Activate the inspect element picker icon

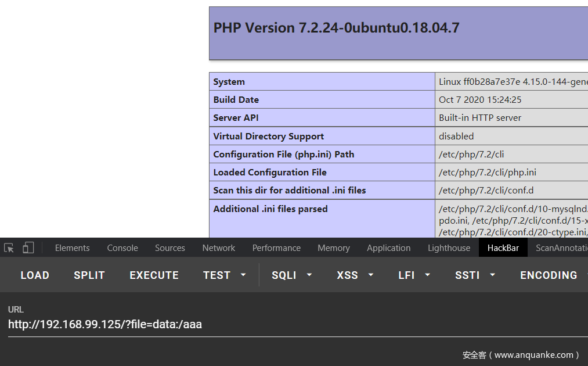coord(9,248)
